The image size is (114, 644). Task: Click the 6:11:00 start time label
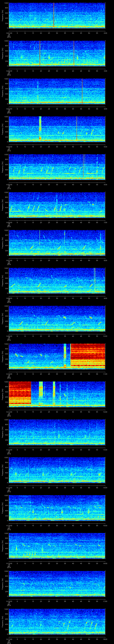point(9,412)
